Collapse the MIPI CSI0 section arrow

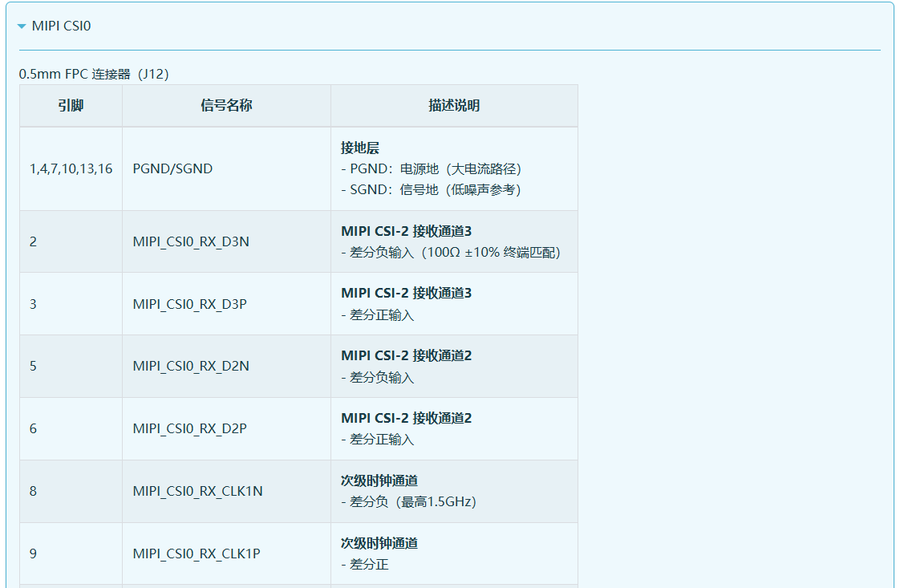click(22, 26)
